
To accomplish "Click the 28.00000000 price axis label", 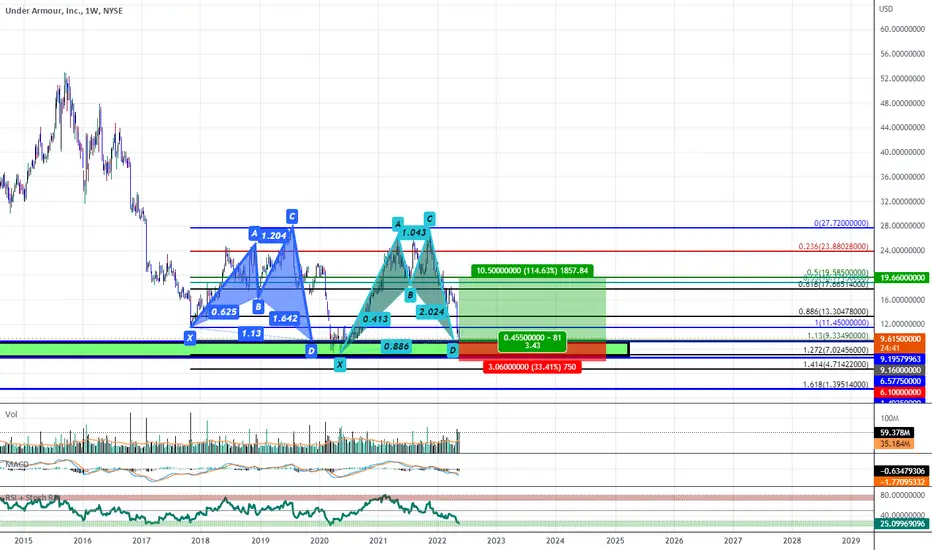I will click(x=902, y=226).
